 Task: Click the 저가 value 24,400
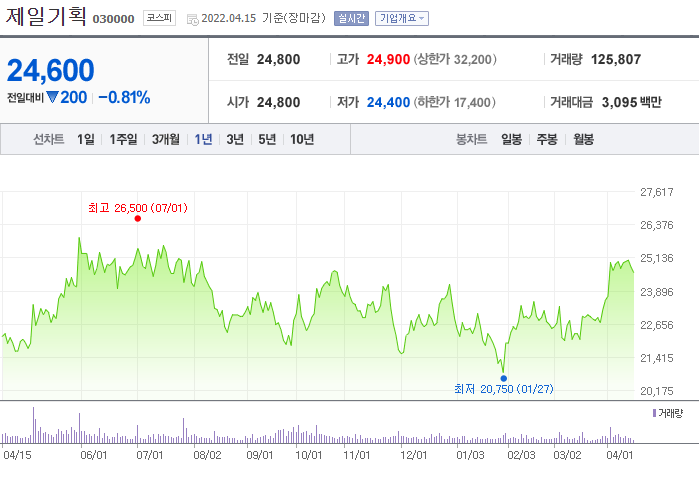(x=388, y=102)
